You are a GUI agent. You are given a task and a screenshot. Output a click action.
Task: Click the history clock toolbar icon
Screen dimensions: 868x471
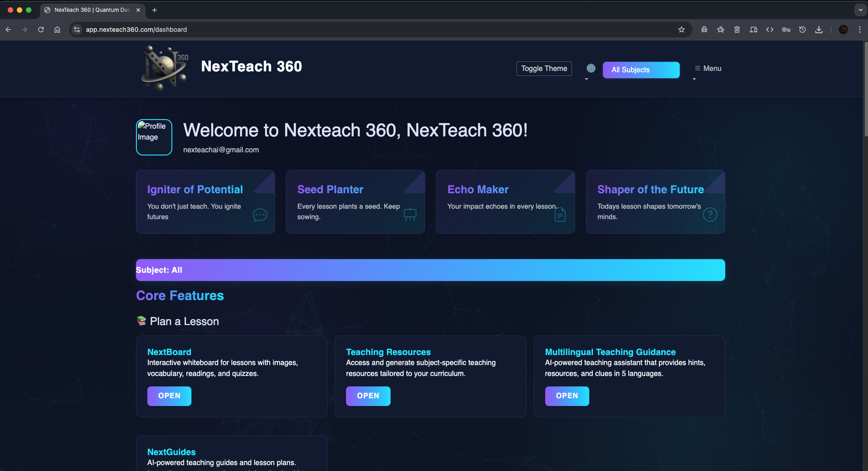(803, 30)
